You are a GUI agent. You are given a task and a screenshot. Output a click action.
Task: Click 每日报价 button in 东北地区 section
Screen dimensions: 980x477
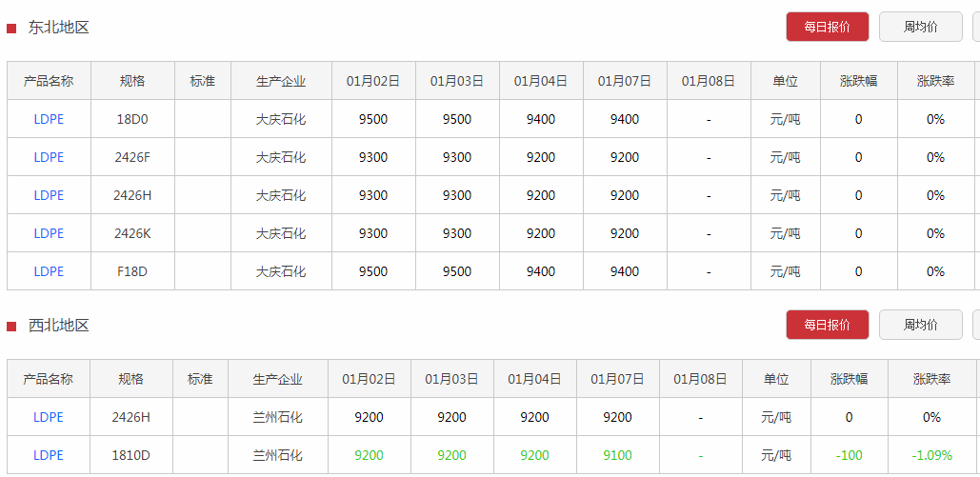[x=827, y=27]
